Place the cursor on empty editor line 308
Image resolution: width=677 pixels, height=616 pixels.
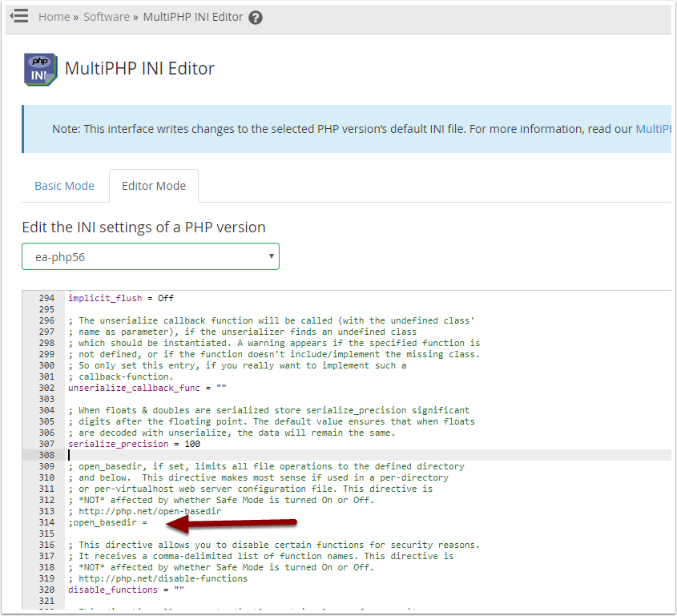click(369, 455)
